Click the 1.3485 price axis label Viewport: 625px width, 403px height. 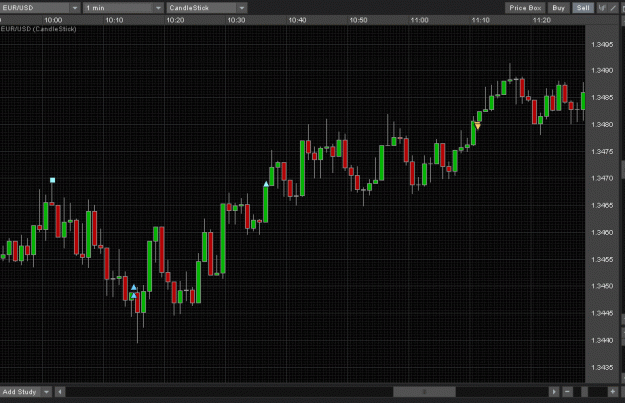(602, 98)
